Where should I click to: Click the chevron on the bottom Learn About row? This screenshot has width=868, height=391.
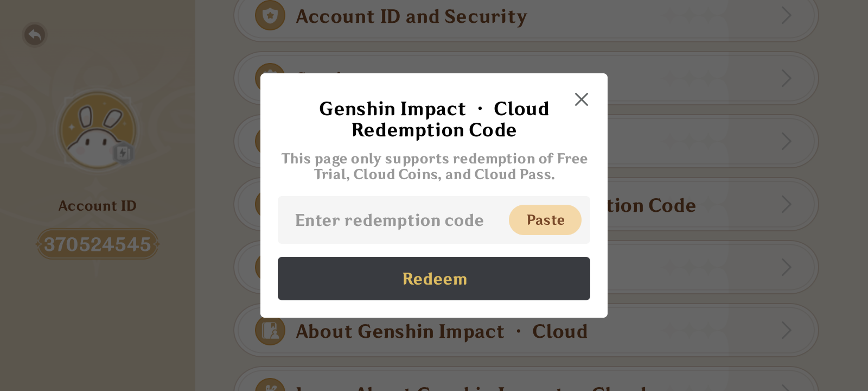[x=787, y=387]
